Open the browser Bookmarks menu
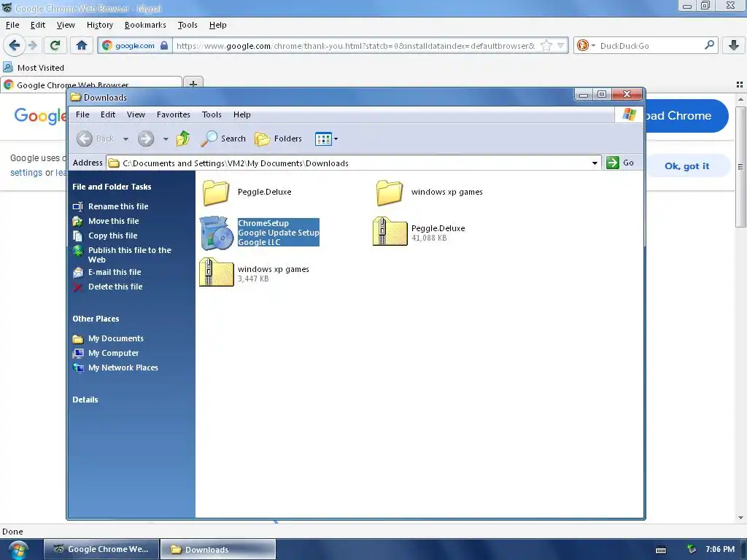The image size is (747, 560). coord(145,25)
